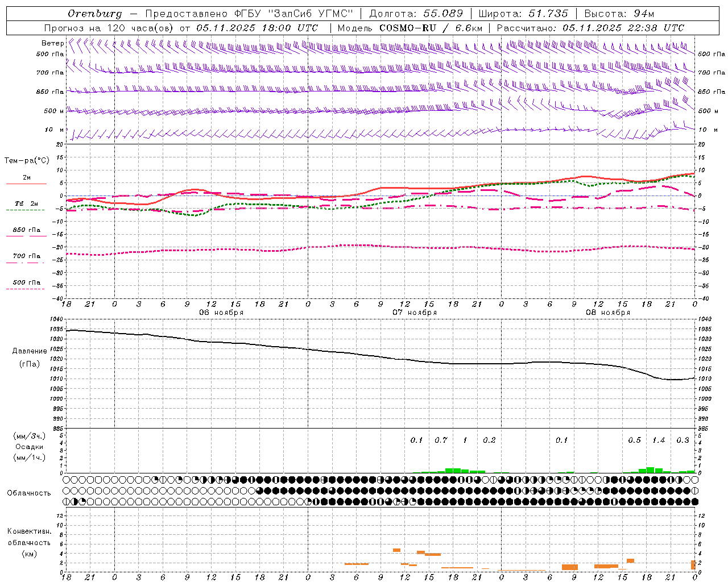Select the Конвективн. convective cloud label

click(29, 531)
